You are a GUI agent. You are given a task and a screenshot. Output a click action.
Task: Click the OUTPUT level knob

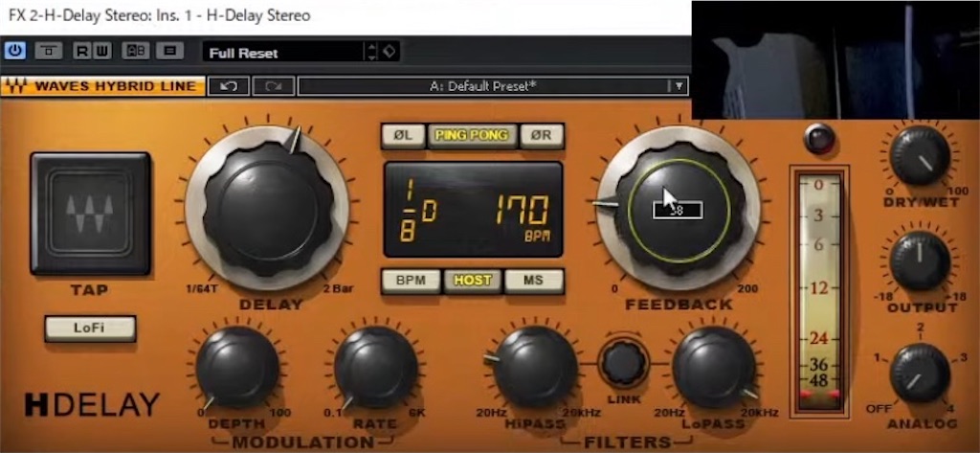click(920, 260)
